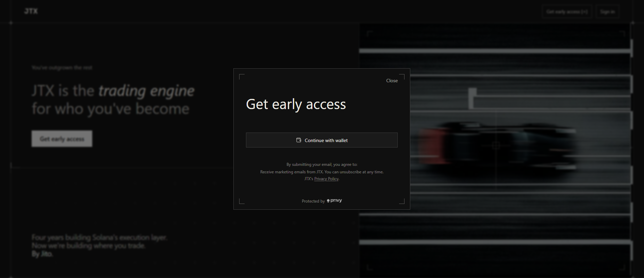Click the dialog title "Get early access"
This screenshot has width=644, height=278.
296,104
